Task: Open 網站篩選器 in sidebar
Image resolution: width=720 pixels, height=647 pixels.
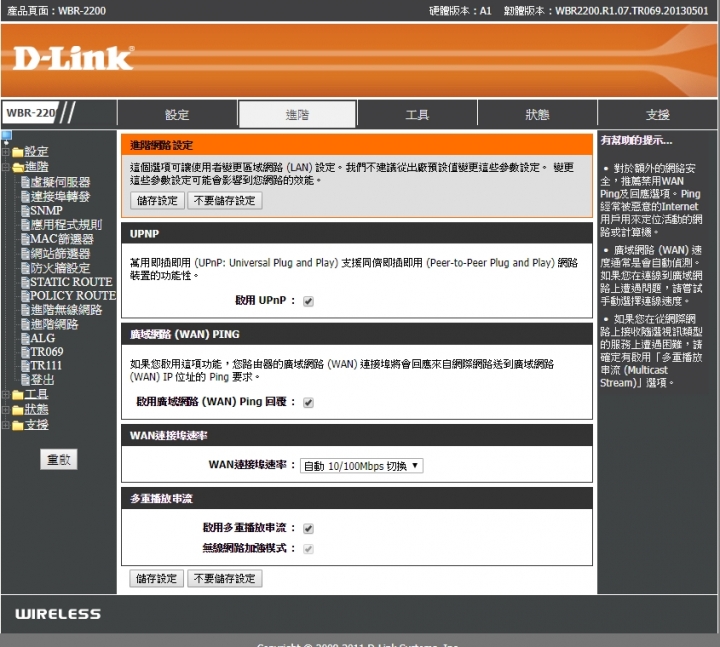Action: (60, 253)
